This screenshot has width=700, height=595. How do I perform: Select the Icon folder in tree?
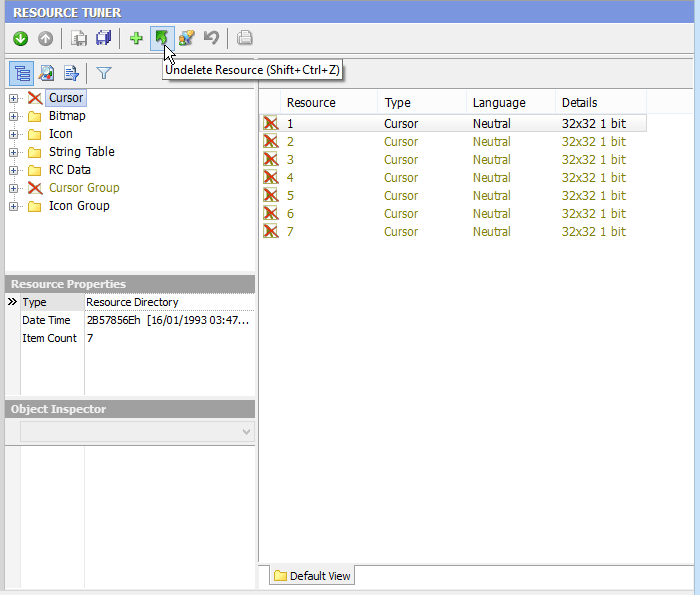tap(61, 134)
